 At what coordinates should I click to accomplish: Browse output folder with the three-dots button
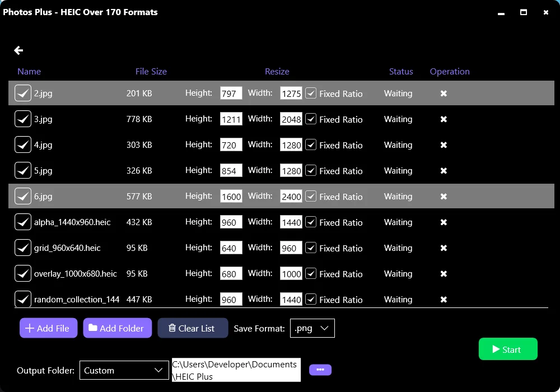(320, 370)
